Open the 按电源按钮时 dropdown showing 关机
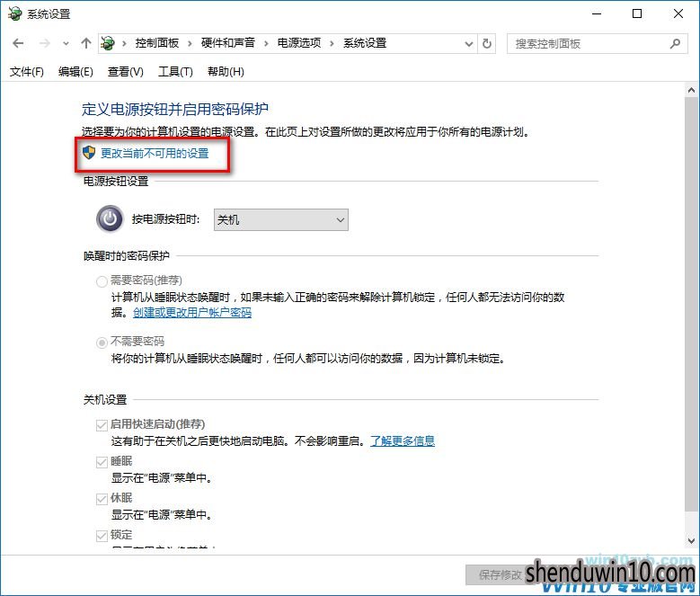This screenshot has height=596, width=700. 281,219
